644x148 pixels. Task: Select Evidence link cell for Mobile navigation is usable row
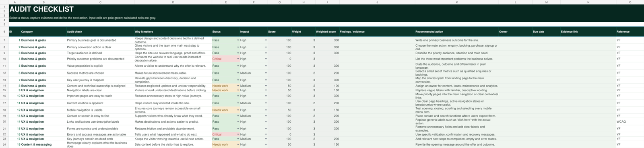(x=588, y=110)
